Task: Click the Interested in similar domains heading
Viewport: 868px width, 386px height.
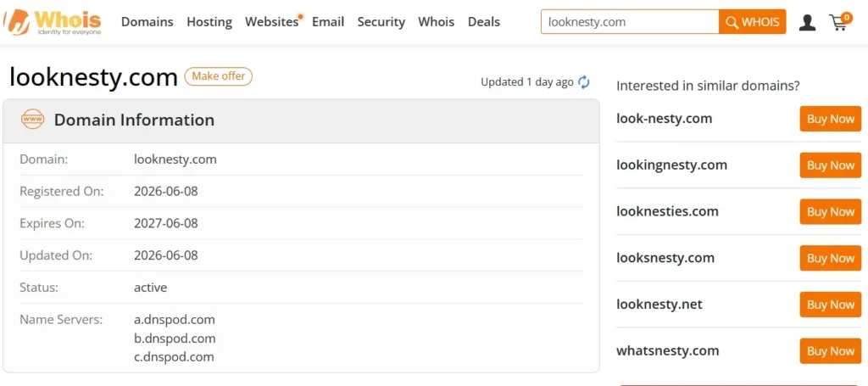Action: pyautogui.click(x=708, y=86)
